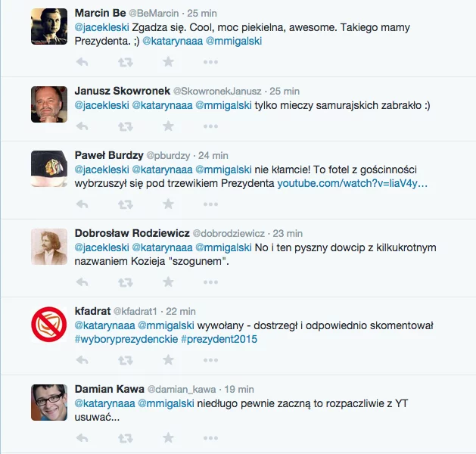This screenshot has width=476, height=454.
Task: Open kfadrat's red prohibition avatar
Action: click(49, 325)
